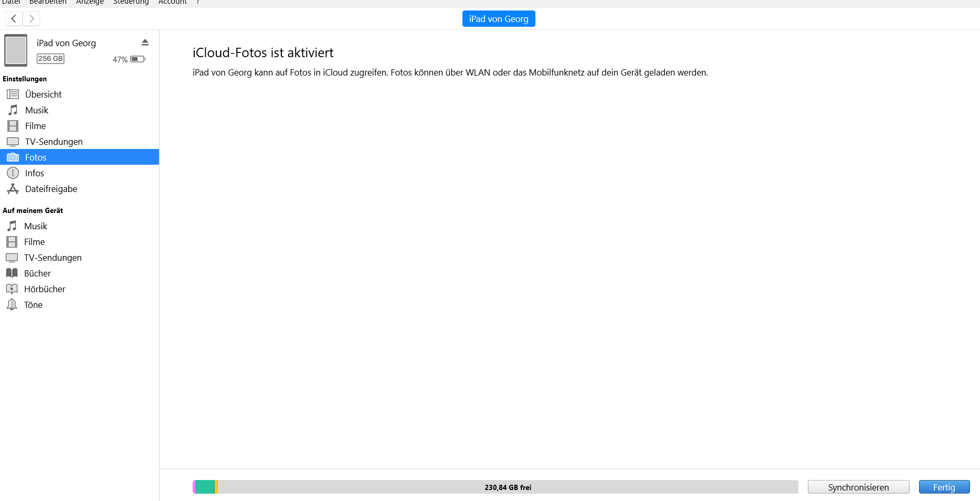Click the Bücher book icon

(12, 273)
